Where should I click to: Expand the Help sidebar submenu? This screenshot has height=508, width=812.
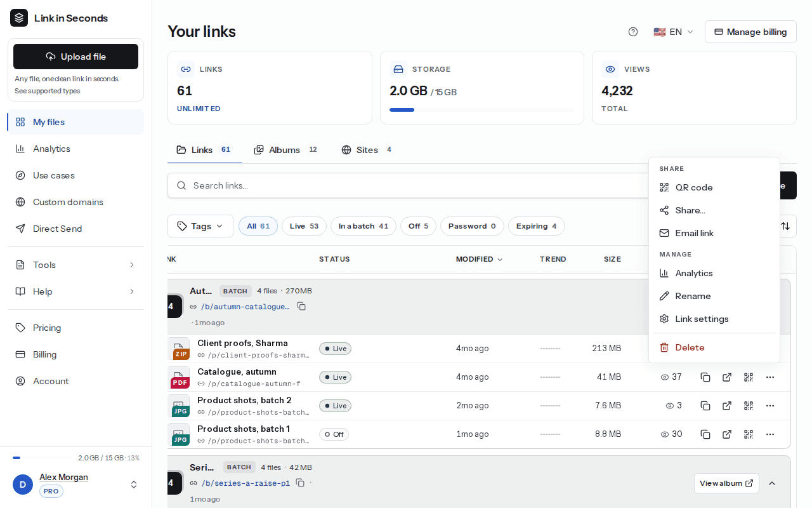click(x=75, y=291)
